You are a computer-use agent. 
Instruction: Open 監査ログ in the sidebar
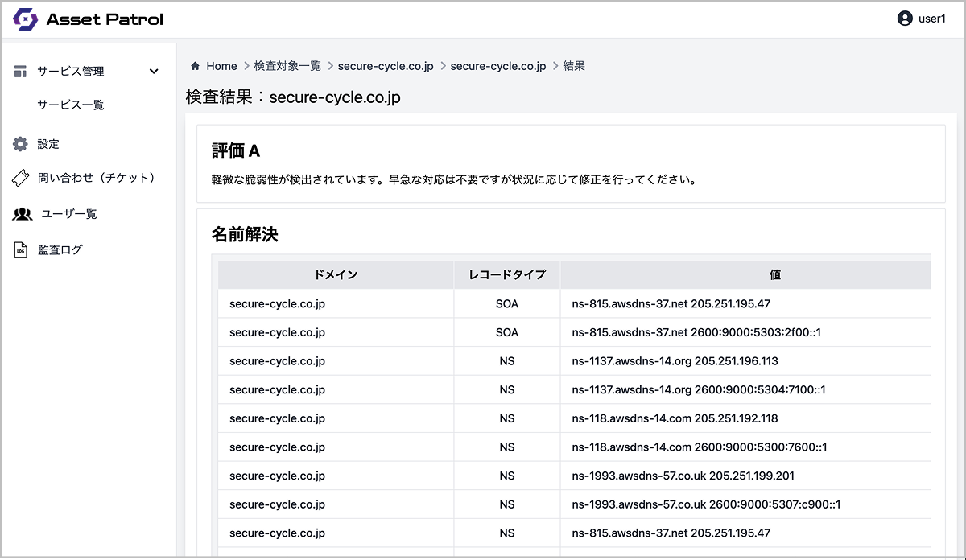tap(60, 250)
